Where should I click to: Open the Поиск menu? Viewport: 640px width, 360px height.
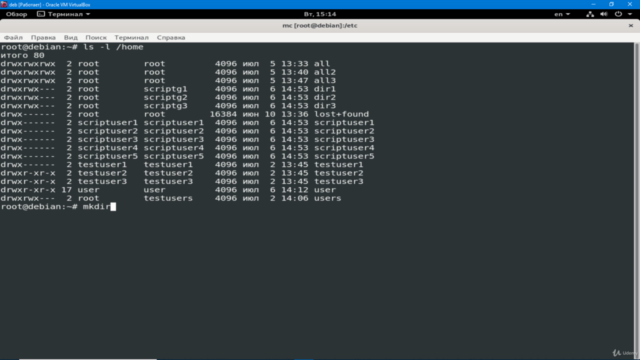(x=96, y=38)
